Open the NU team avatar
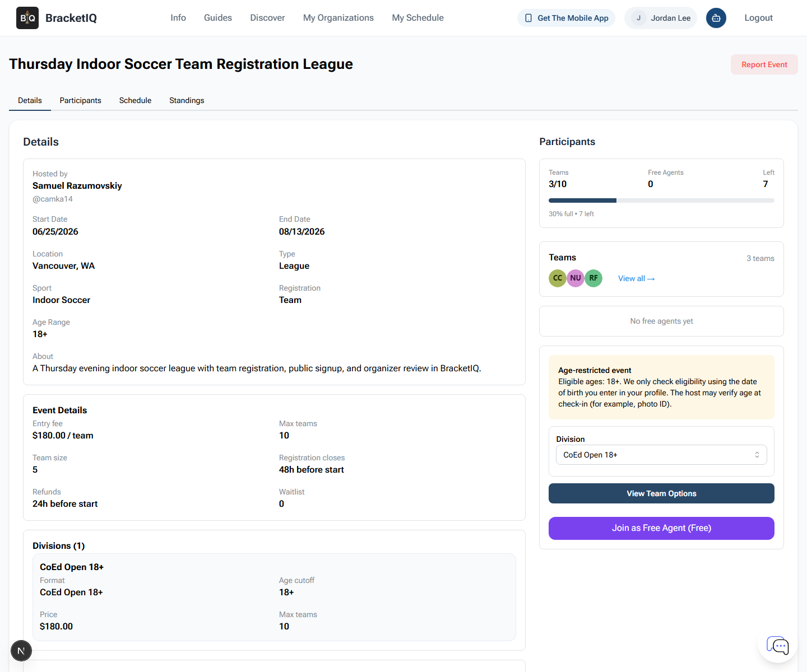Viewport: 807px width, 672px height. 576,278
